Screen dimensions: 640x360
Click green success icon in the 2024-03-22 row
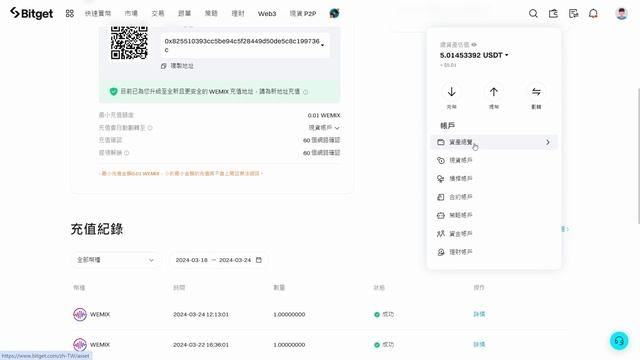[377, 344]
